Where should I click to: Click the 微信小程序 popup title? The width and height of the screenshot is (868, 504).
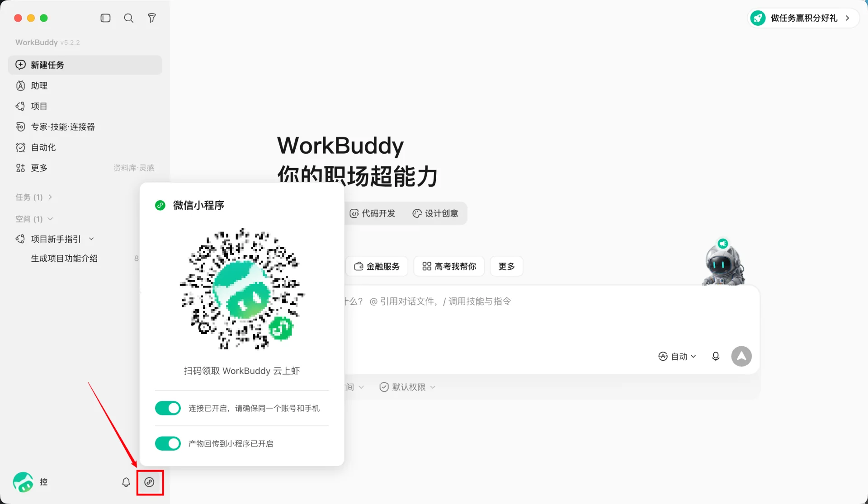coord(198,205)
